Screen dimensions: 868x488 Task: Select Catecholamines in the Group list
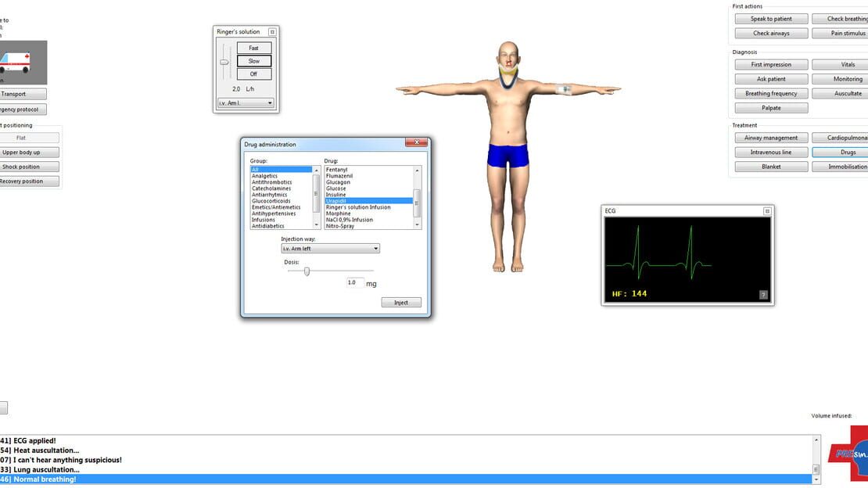[x=271, y=188]
